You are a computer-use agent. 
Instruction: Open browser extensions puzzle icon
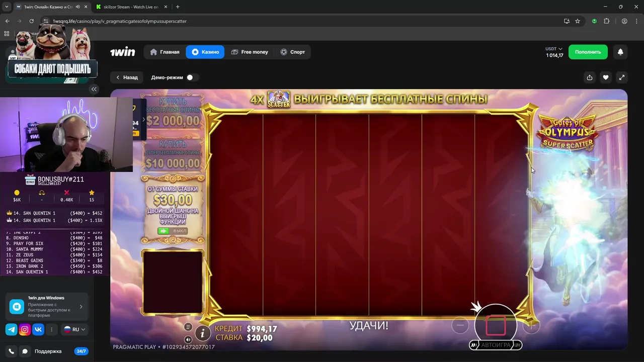606,21
